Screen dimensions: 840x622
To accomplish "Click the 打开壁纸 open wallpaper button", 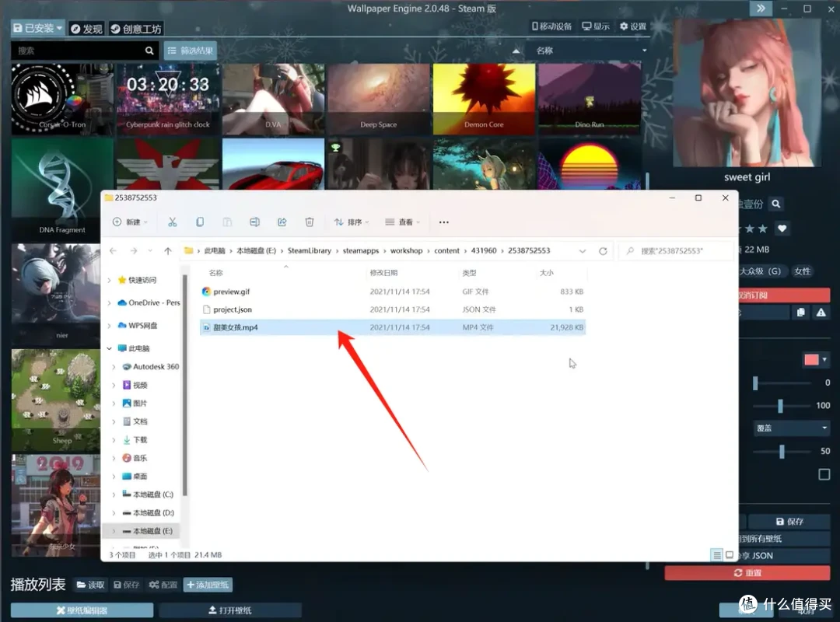I will 229,610.
